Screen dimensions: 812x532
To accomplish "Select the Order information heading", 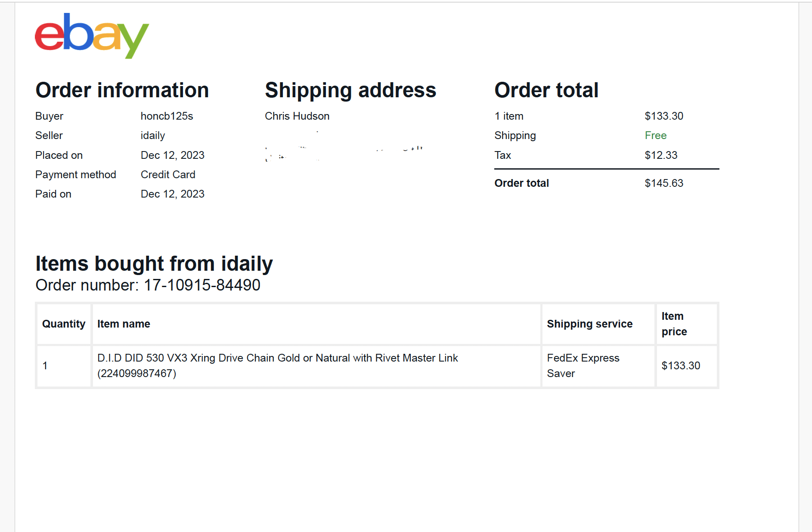I will [122, 90].
